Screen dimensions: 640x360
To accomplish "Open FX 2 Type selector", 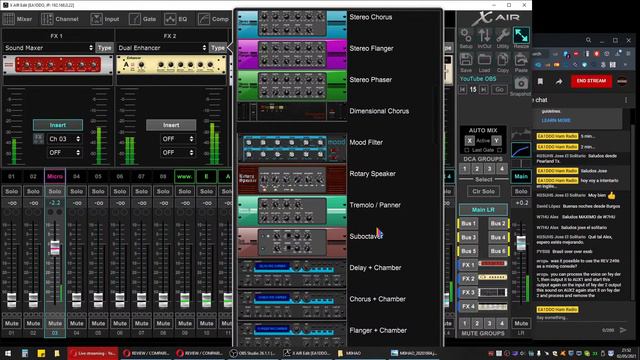I will 218,48.
